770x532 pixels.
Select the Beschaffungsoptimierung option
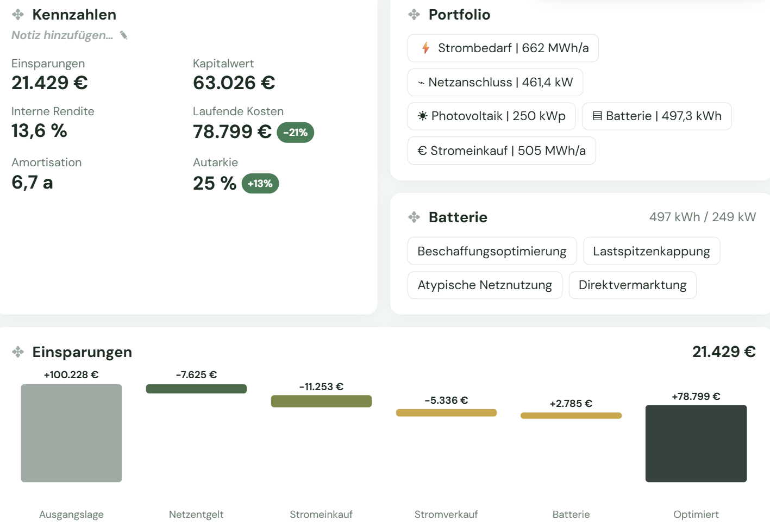492,251
